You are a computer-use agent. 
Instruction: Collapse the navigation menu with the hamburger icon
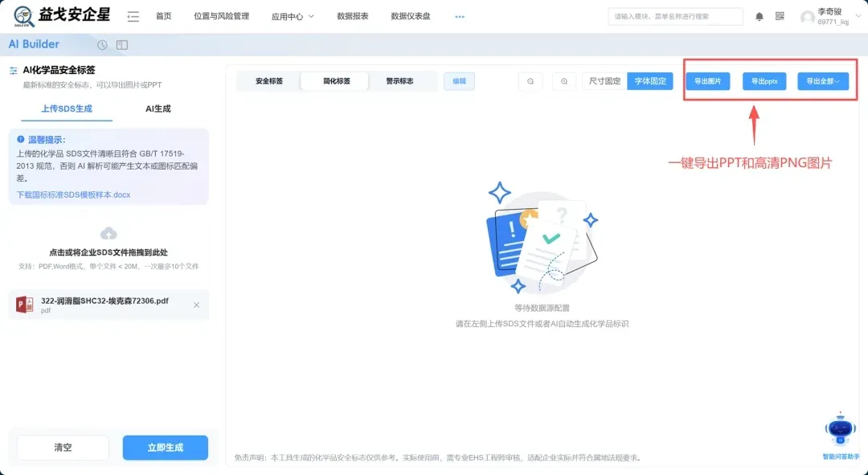133,17
